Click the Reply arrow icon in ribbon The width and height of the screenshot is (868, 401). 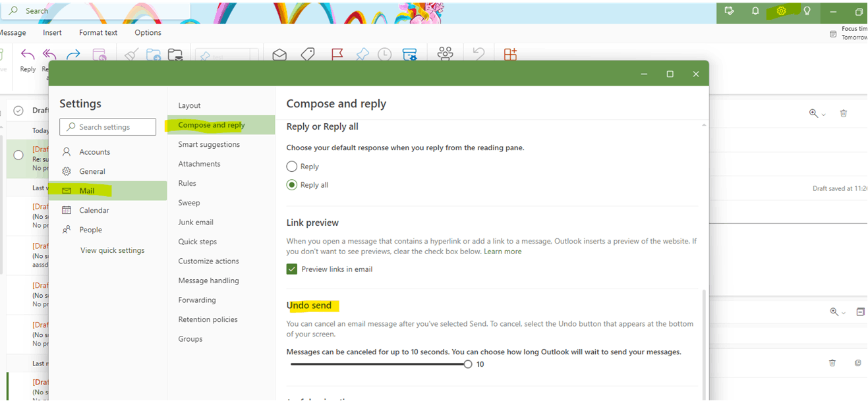tap(28, 55)
